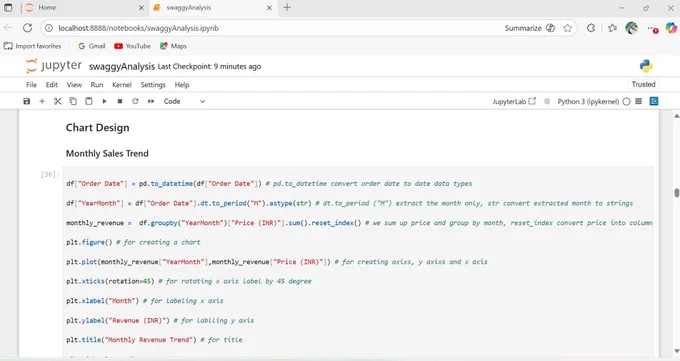Add this page to favorites star icon
This screenshot has width=680, height=361.
coord(567,28)
